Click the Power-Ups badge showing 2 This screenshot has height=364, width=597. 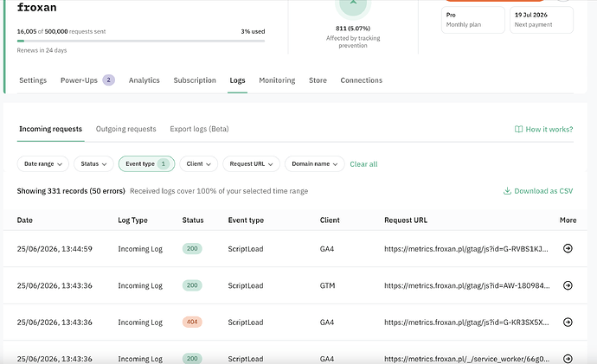(108, 80)
